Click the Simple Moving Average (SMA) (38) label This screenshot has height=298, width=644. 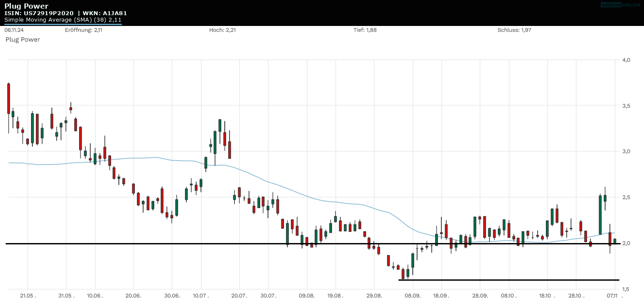coord(63,20)
